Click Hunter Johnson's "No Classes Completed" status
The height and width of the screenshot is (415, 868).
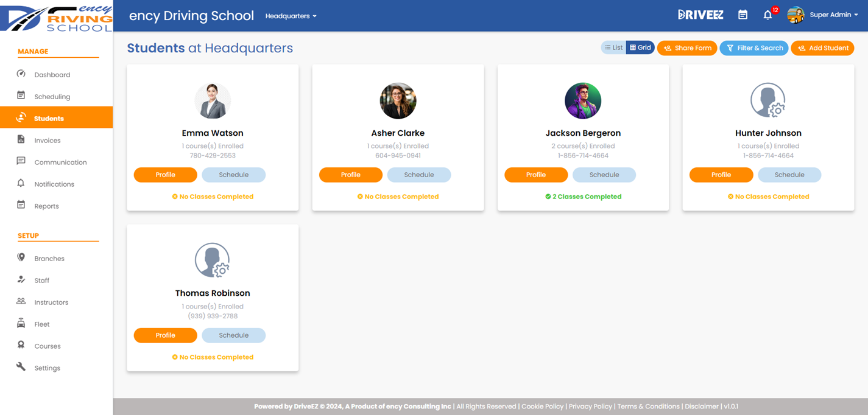(768, 197)
